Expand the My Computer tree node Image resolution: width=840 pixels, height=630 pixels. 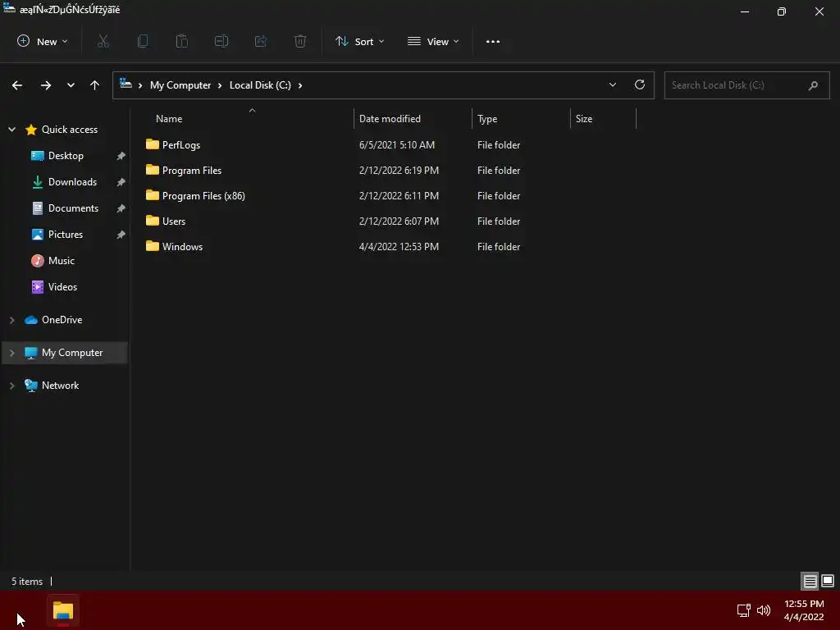(x=11, y=353)
